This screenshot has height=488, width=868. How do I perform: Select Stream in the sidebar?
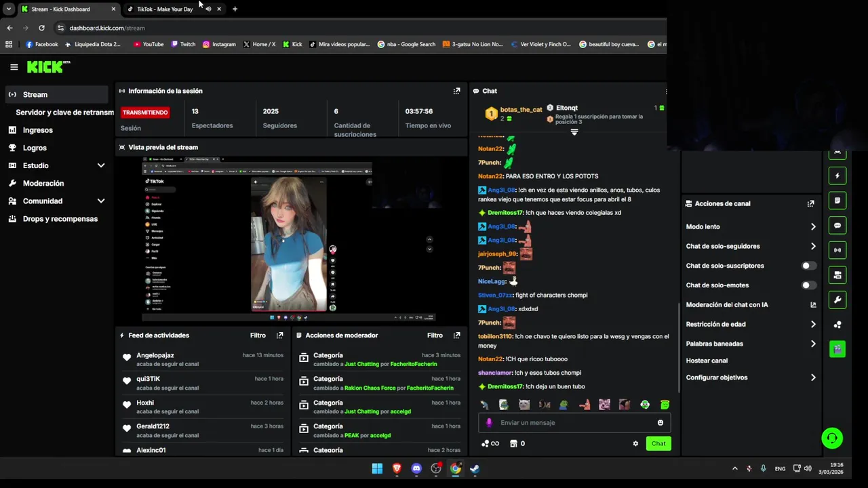pyautogui.click(x=56, y=95)
